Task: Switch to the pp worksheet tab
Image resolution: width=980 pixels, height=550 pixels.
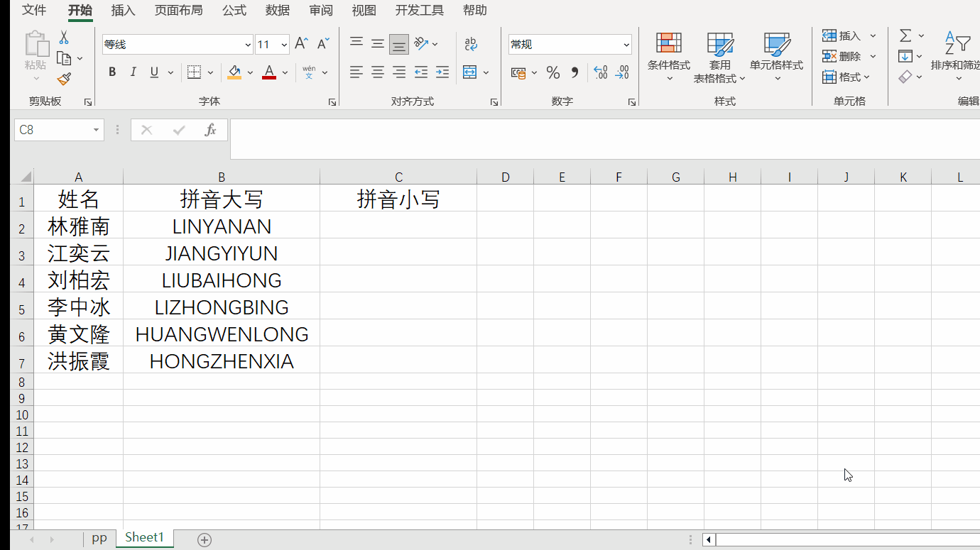Action: click(x=99, y=537)
